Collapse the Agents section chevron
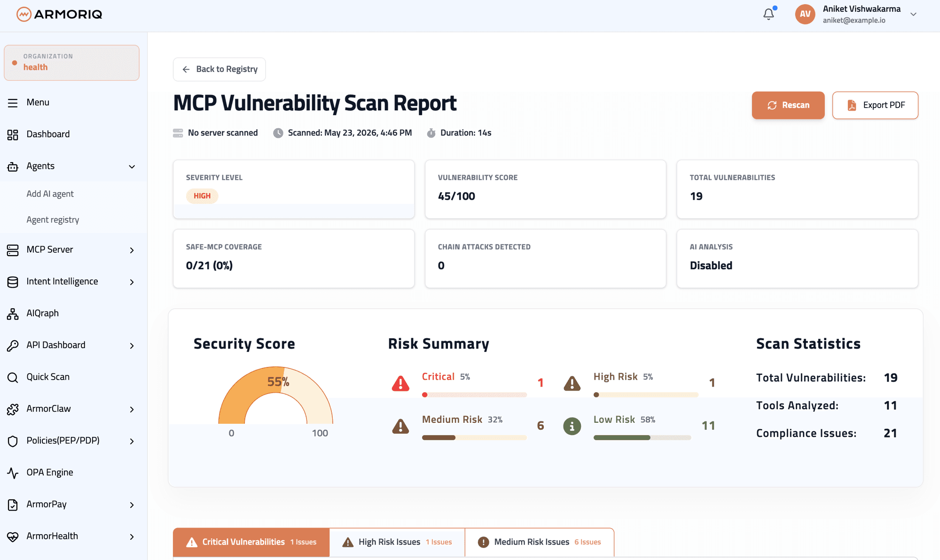Viewport: 940px width, 560px height. 132,166
